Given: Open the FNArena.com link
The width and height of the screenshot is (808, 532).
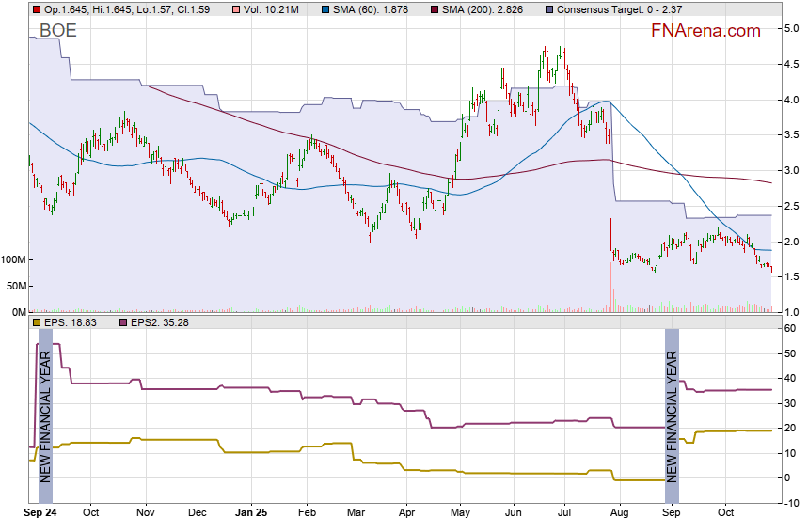Looking at the screenshot, I should [705, 31].
